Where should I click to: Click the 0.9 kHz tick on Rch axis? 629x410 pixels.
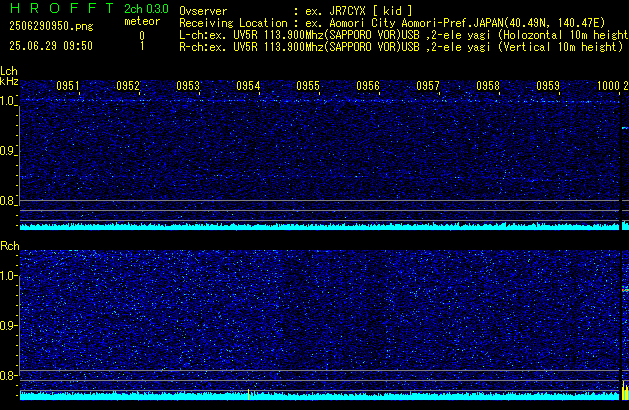[8, 325]
